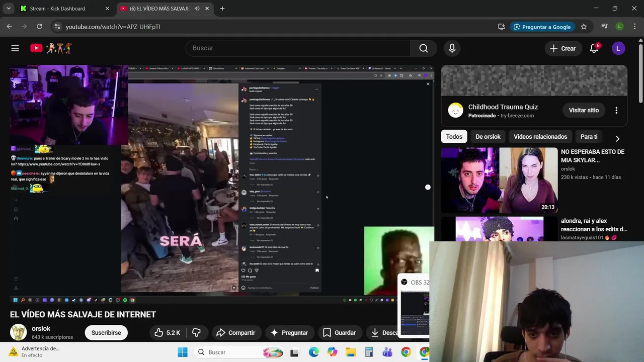644x362 pixels.
Task: Click the Crear button
Action: click(x=562, y=48)
